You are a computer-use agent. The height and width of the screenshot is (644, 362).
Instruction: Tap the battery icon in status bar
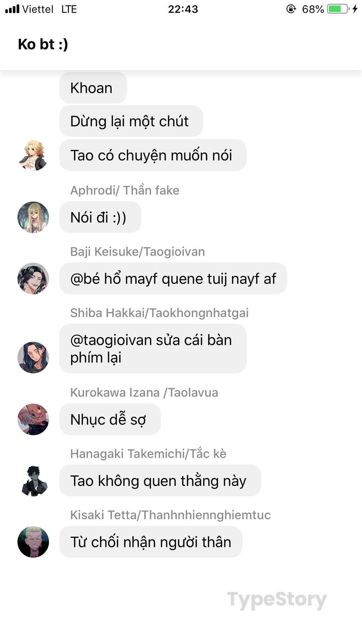tap(338, 9)
